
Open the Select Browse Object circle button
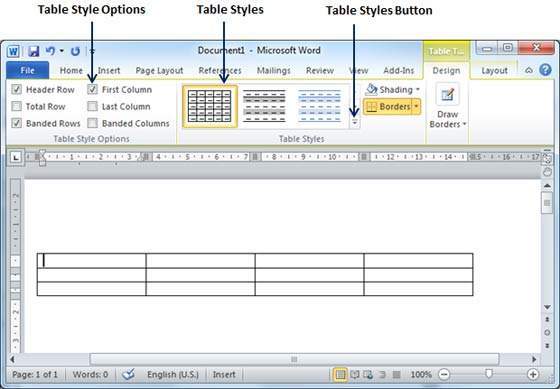tap(547, 333)
